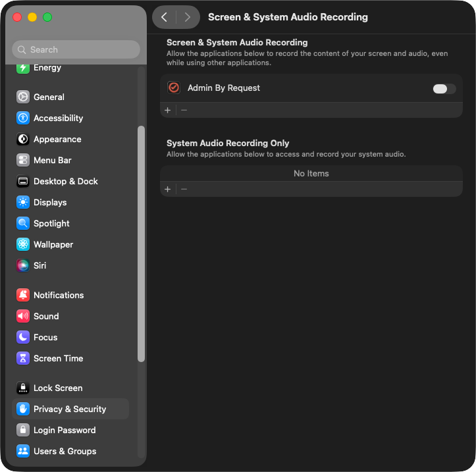
Task: Go back using the back chevron
Action: coord(165,17)
